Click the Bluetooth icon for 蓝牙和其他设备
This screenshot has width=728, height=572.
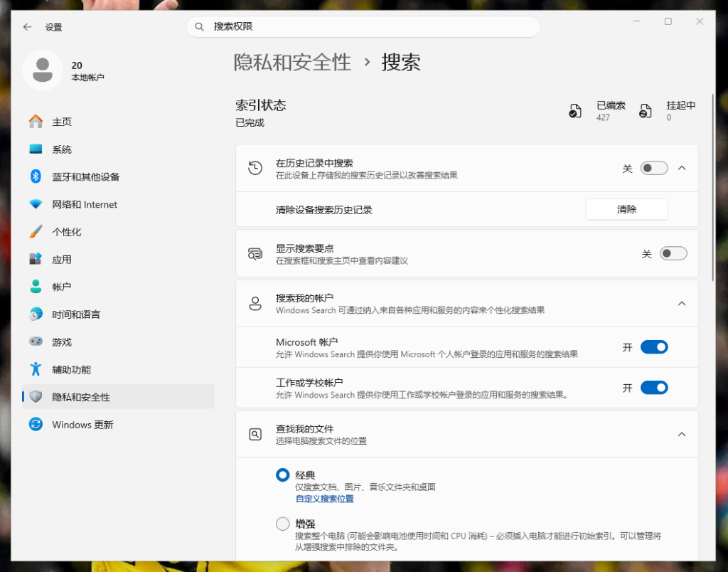tap(36, 176)
